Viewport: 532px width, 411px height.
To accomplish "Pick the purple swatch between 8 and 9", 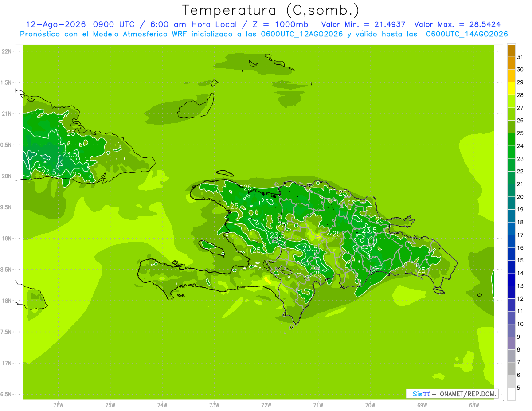I will point(511,343).
